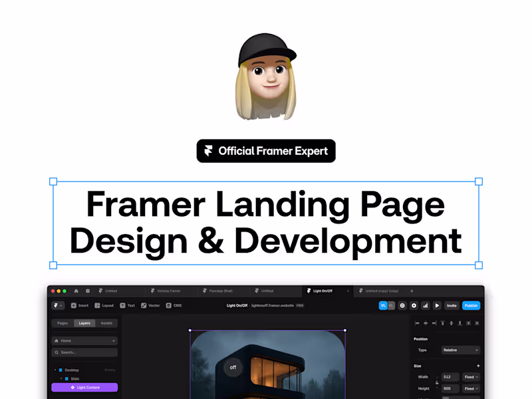Open the comments icon in the toolbar
Image resolution: width=532 pixels, height=399 pixels.
[402, 306]
